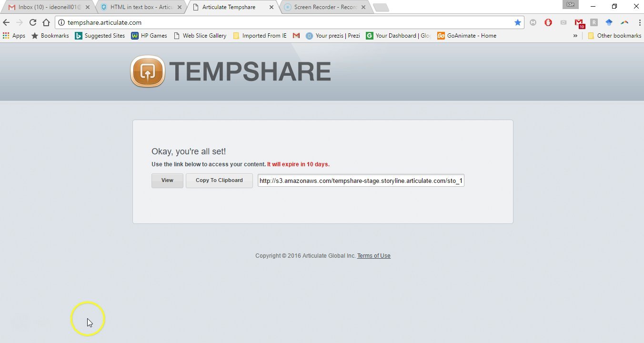
Task: Click the red hand ad-blocker extension icon
Action: pyautogui.click(x=548, y=22)
